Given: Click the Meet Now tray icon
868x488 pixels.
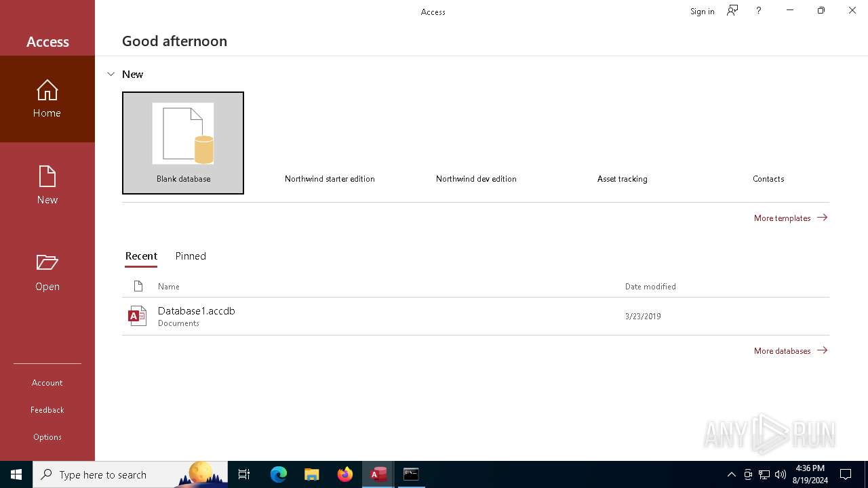Looking at the screenshot, I should pos(748,474).
